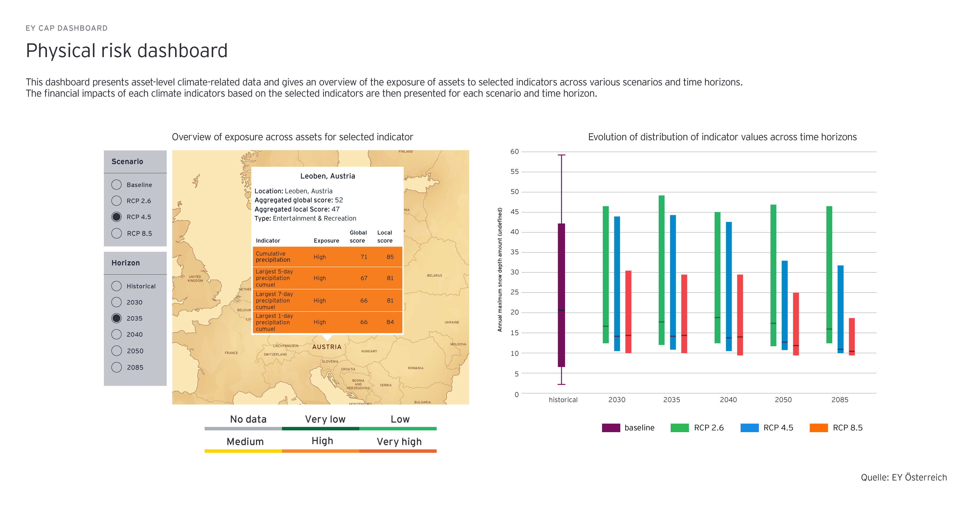Select the Baseline scenario radio button
Viewport: 980px width, 514px height.
point(116,185)
